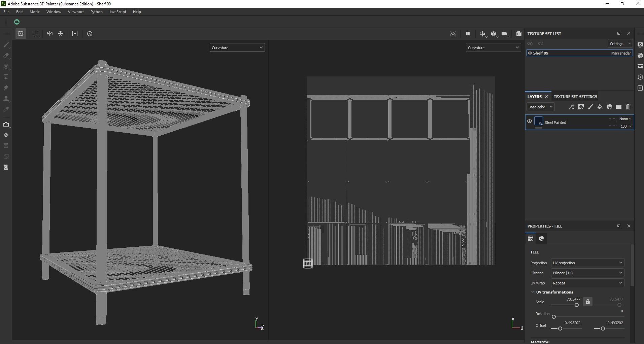Change the Norm blending mode dropdown
The image size is (644, 344).
[625, 119]
